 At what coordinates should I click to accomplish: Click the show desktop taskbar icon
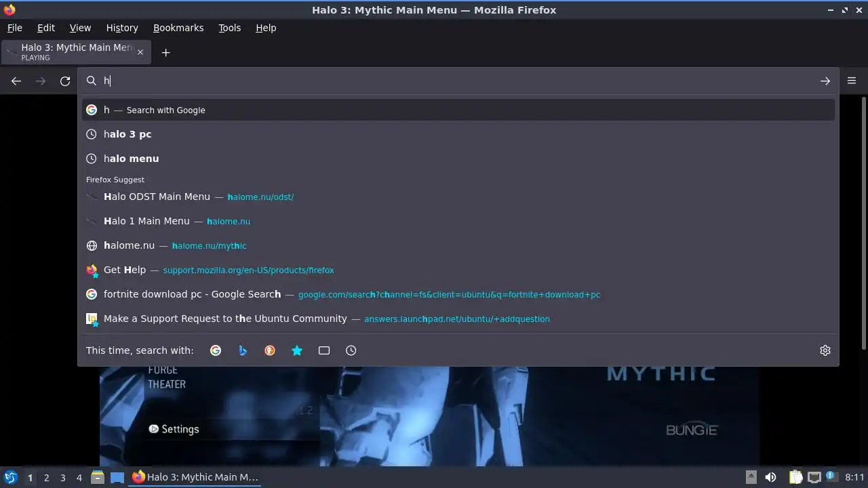click(x=117, y=477)
